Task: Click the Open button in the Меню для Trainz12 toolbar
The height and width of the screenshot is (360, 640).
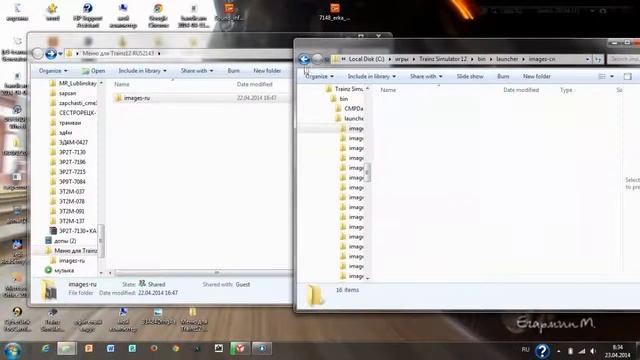Action: (x=93, y=71)
